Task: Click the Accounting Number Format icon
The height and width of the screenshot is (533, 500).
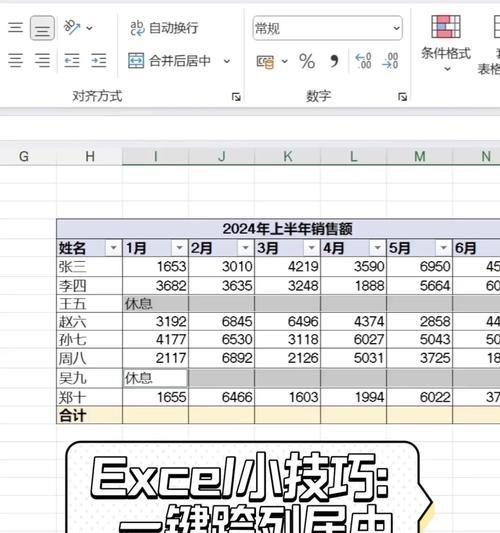Action: point(265,62)
